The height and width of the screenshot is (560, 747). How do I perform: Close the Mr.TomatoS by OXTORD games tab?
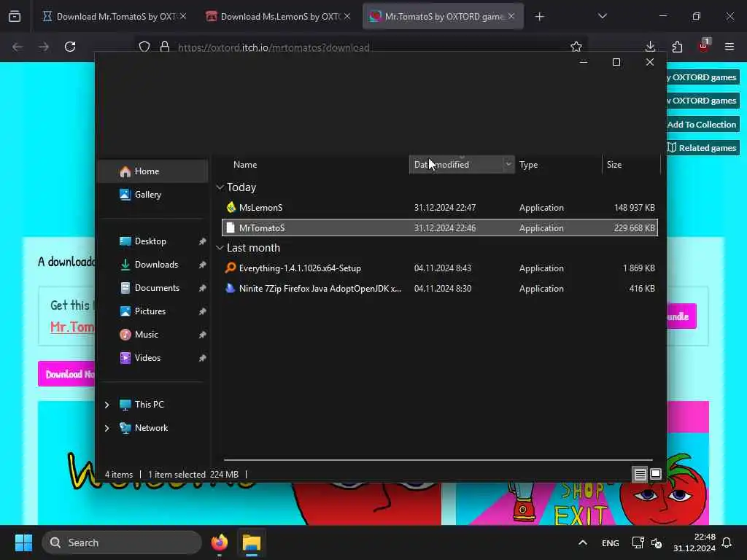pos(511,16)
